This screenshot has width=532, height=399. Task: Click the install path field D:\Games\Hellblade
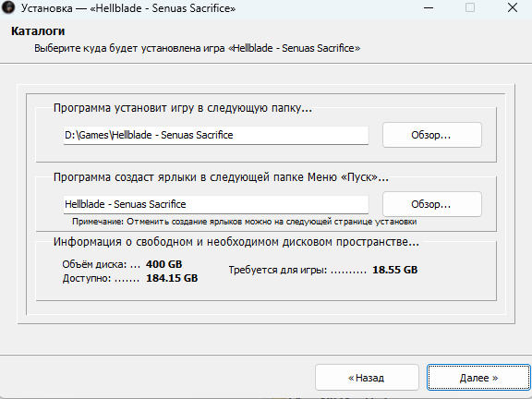pyautogui.click(x=216, y=135)
